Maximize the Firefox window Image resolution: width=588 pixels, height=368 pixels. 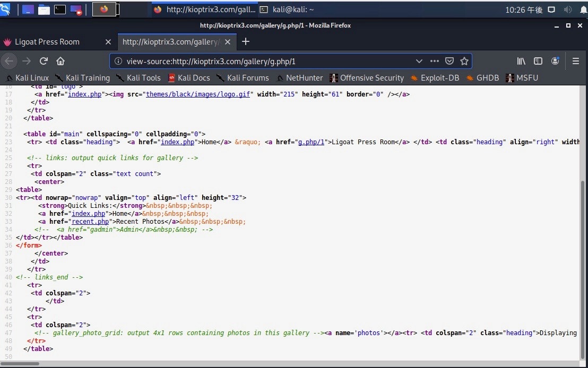[568, 25]
